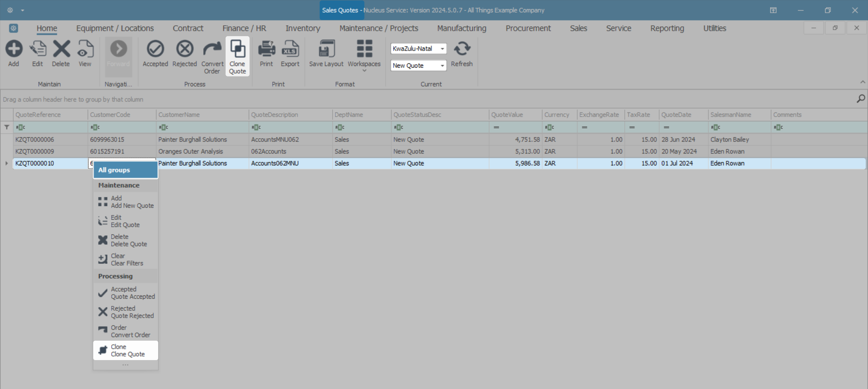Click the CustomerName filter row cell
The height and width of the screenshot is (389, 868).
click(203, 127)
